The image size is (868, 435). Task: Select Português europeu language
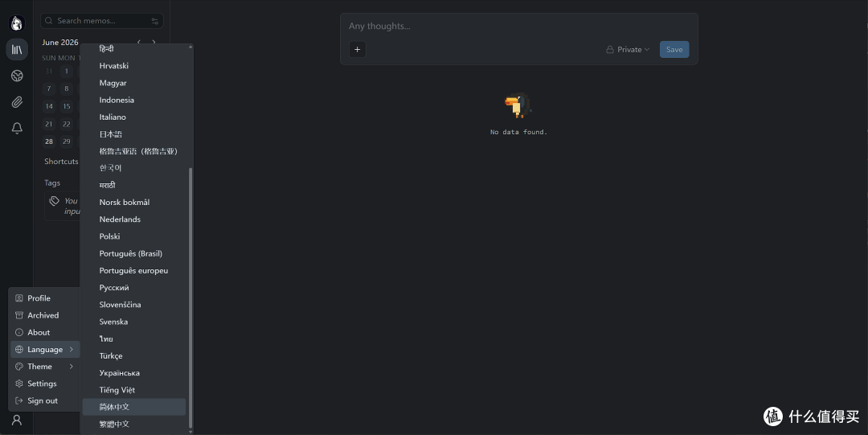pos(134,270)
